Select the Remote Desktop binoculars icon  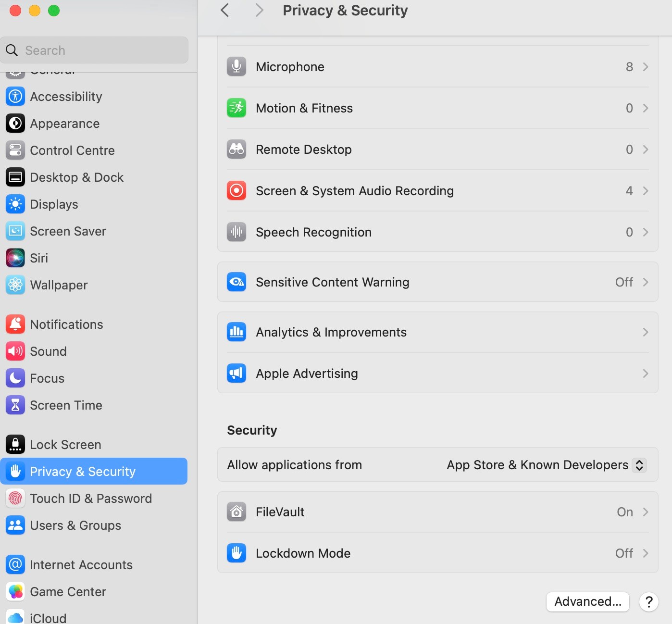point(236,150)
